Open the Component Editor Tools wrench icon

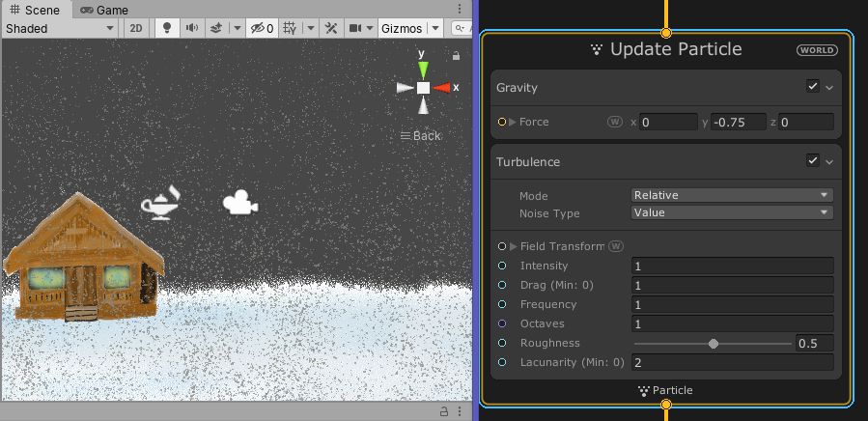coord(331,28)
